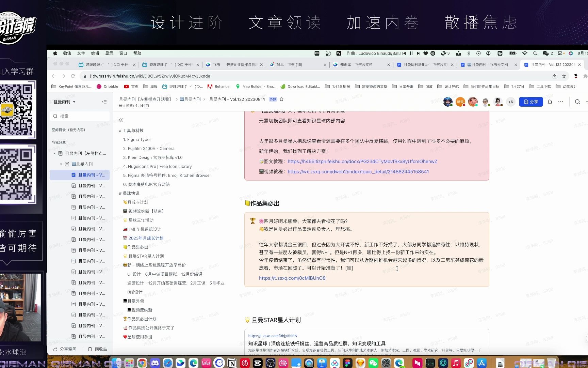Open Sketch from the Dock
Image resolution: width=588 pixels, height=368 pixels.
(360, 363)
